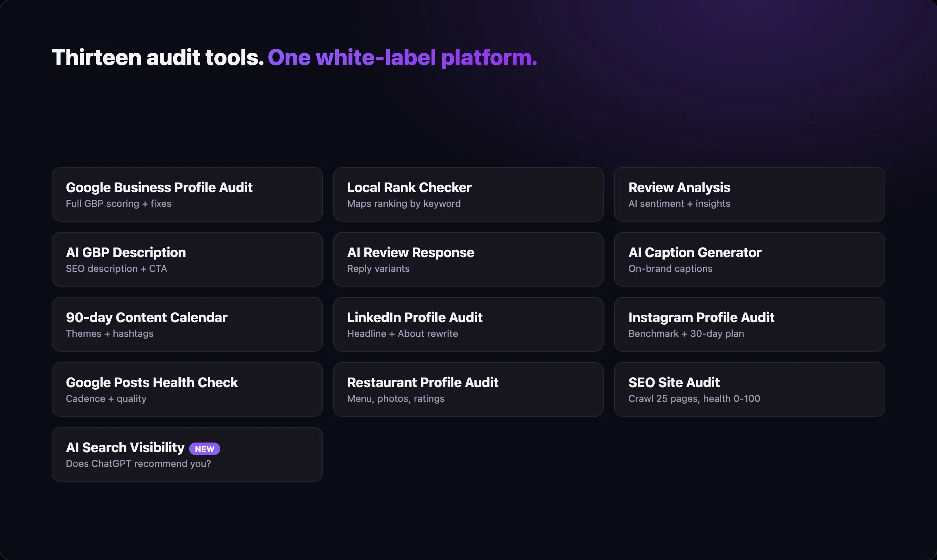Click 'Themes + hashtags' subtitle
The height and width of the screenshot is (560, 937).
click(110, 334)
